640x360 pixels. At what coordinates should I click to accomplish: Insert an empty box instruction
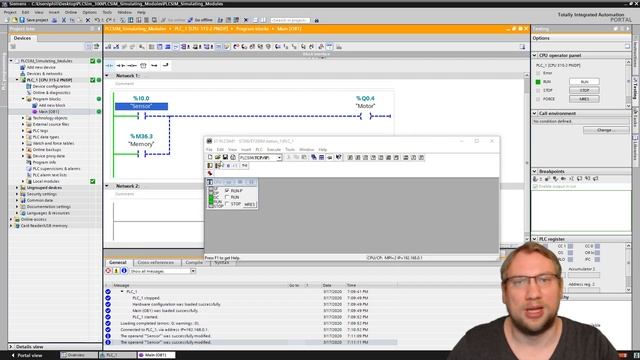[x=143, y=65]
